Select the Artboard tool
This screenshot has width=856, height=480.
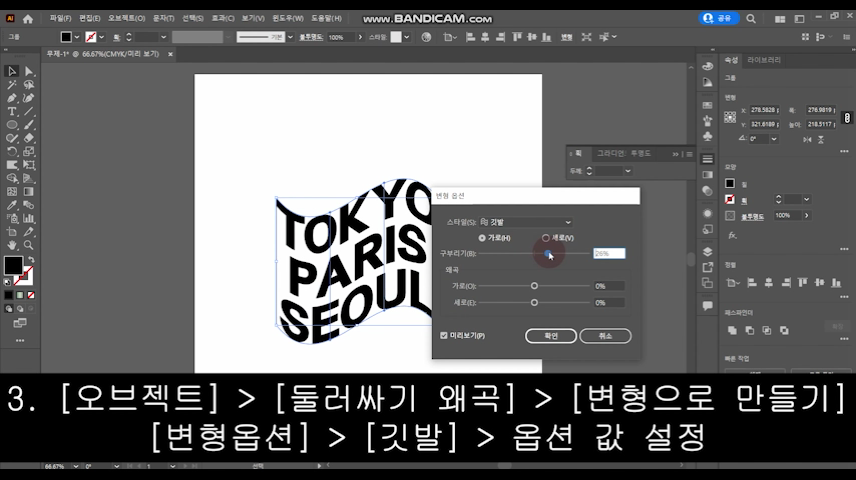coord(11,232)
